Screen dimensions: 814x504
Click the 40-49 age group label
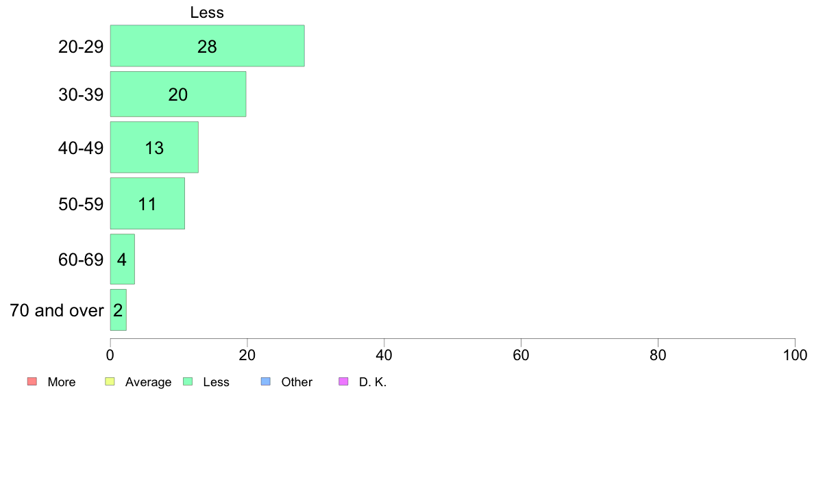coord(81,148)
